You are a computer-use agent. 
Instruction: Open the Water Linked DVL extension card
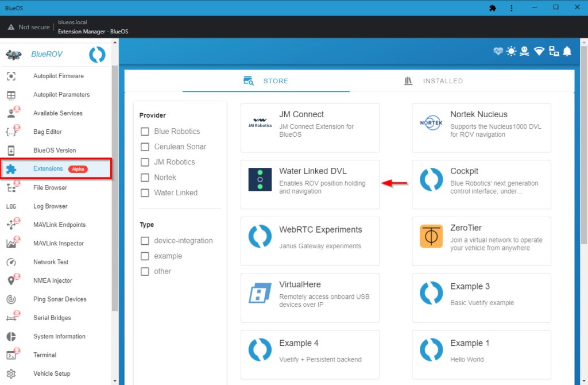pos(310,184)
